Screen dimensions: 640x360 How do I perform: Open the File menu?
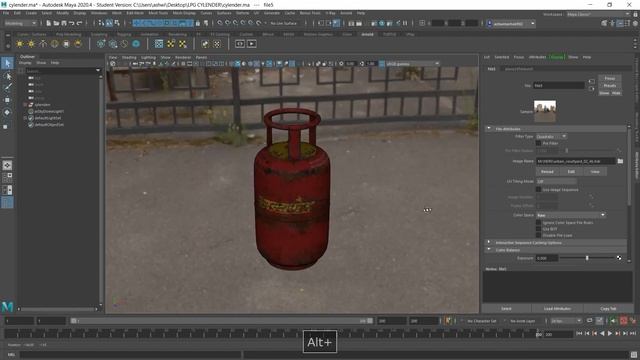[6, 13]
